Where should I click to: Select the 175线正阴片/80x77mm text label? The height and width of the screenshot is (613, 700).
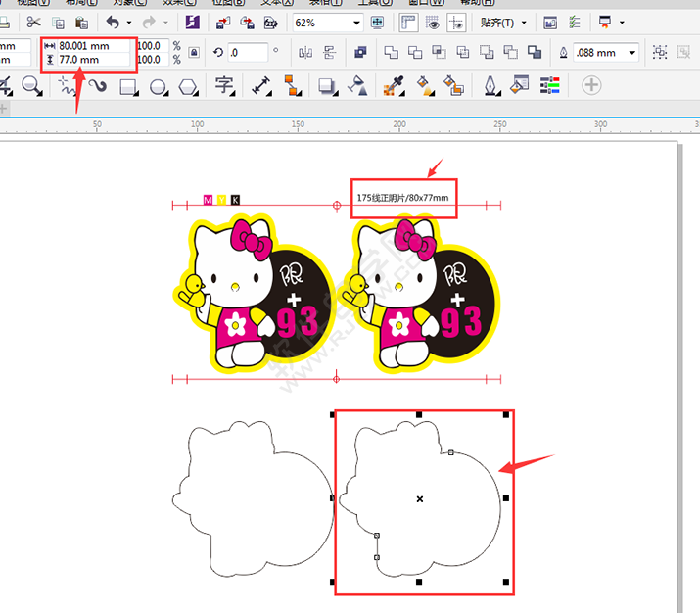pyautogui.click(x=402, y=198)
